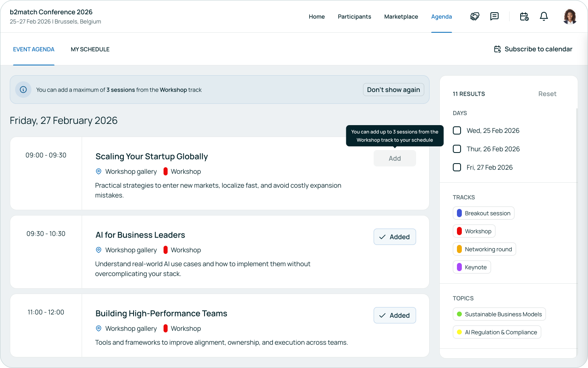Remove Building High-Performance Teams via Added button
The image size is (588, 368).
coord(394,315)
